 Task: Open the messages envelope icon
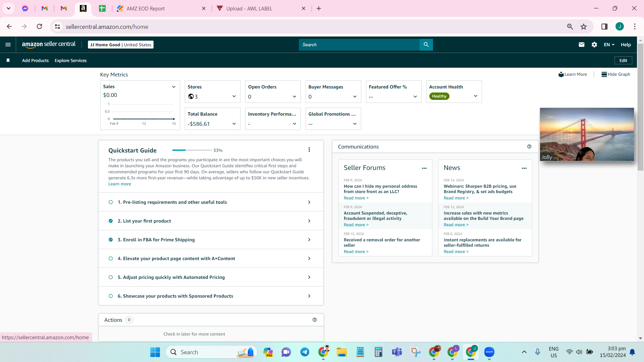[582, 45]
